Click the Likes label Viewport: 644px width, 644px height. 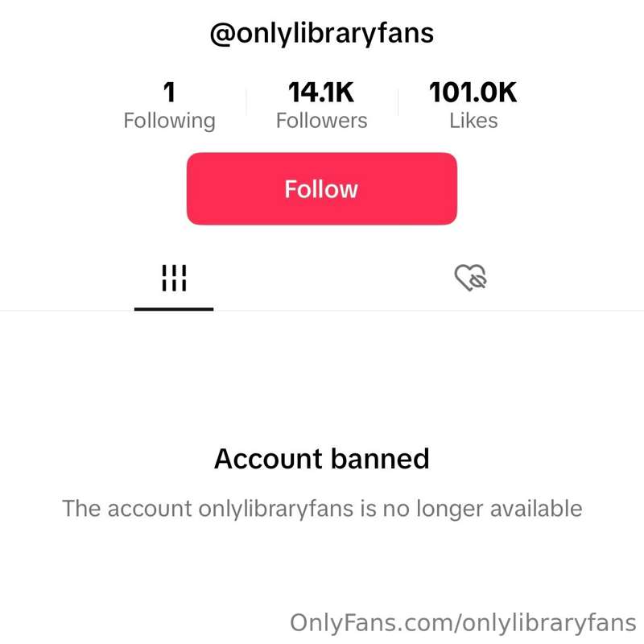coord(473,121)
